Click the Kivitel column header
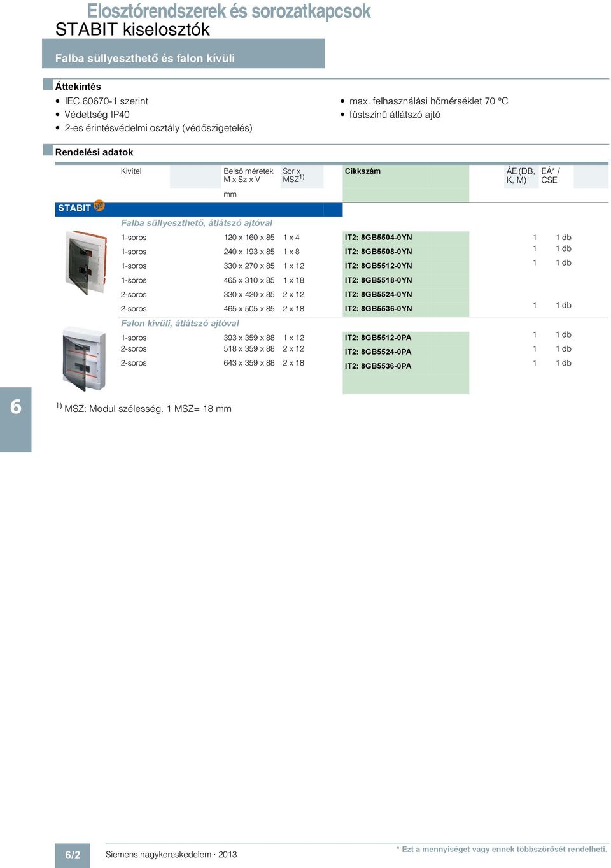The height and width of the screenshot is (868, 611). [131, 171]
